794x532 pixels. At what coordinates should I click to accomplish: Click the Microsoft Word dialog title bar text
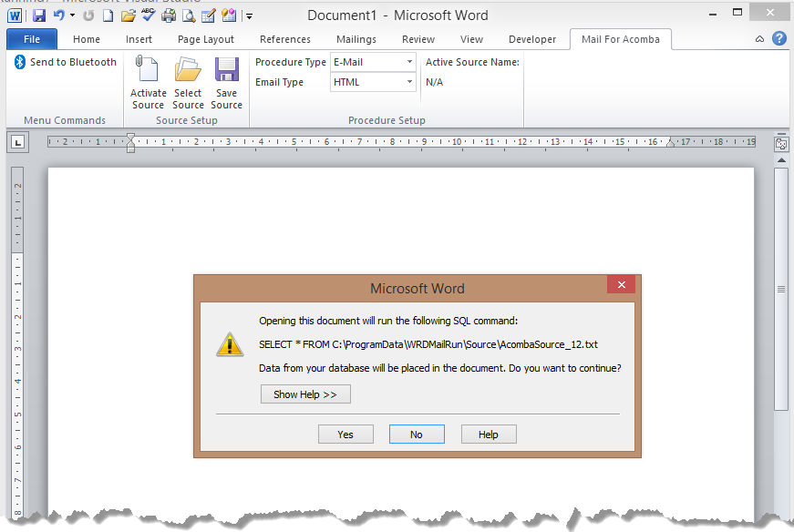418,289
